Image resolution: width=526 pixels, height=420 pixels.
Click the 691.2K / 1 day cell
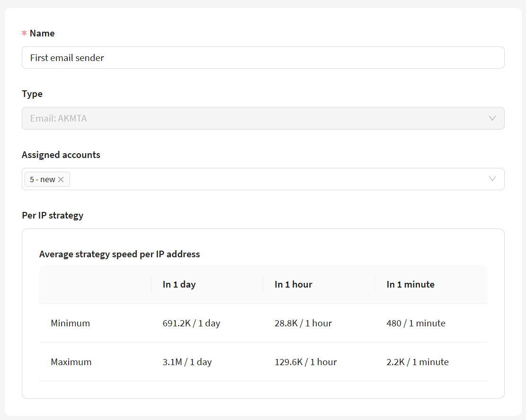tap(191, 323)
